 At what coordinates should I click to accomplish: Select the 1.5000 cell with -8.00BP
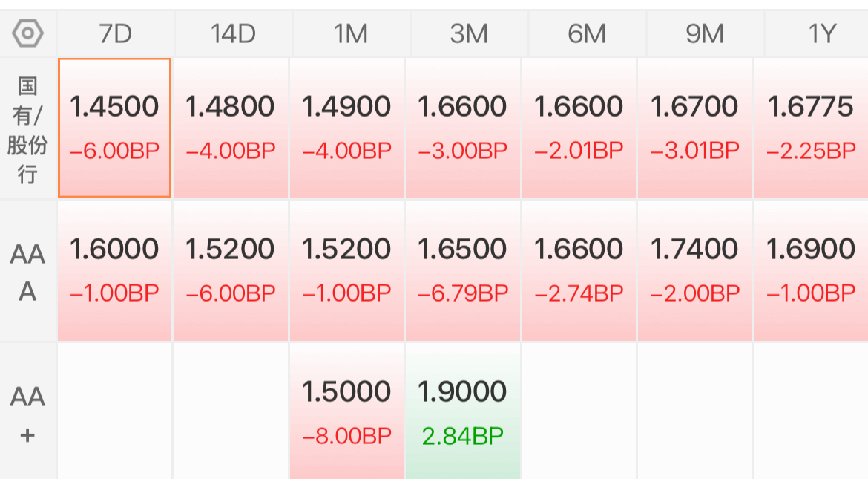point(346,411)
